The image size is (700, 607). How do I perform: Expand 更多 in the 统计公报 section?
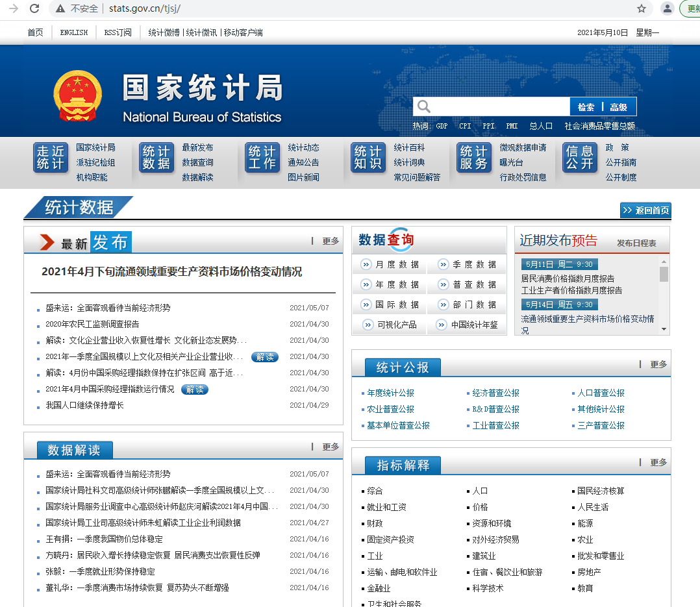tap(658, 364)
